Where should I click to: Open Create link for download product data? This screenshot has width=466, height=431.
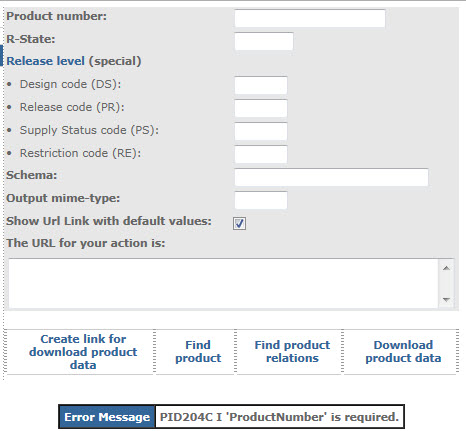83,352
